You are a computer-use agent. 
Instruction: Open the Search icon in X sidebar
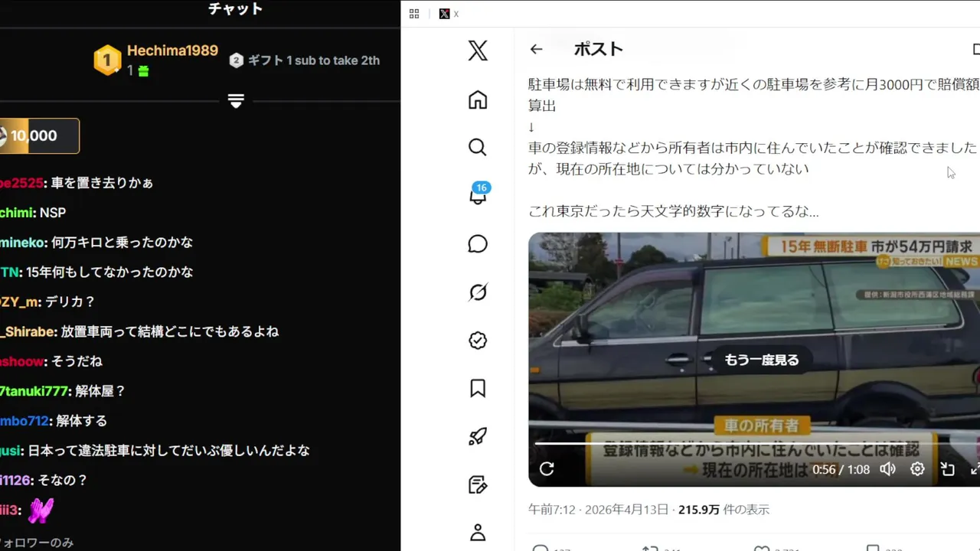pyautogui.click(x=478, y=147)
